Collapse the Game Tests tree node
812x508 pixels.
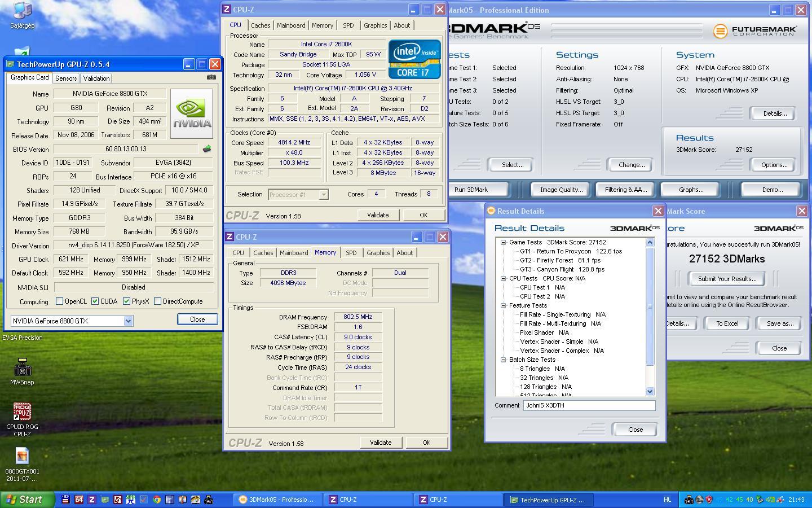pos(503,242)
